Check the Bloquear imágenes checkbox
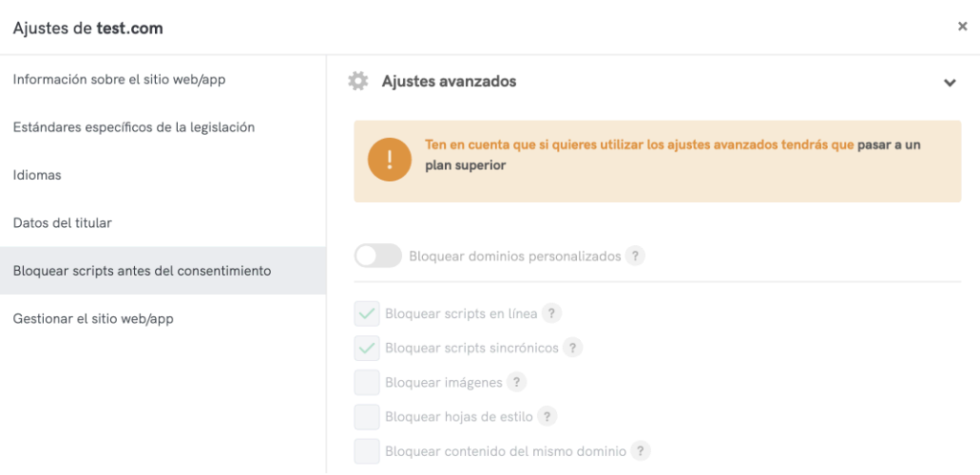This screenshot has height=475, width=980. 367,382
